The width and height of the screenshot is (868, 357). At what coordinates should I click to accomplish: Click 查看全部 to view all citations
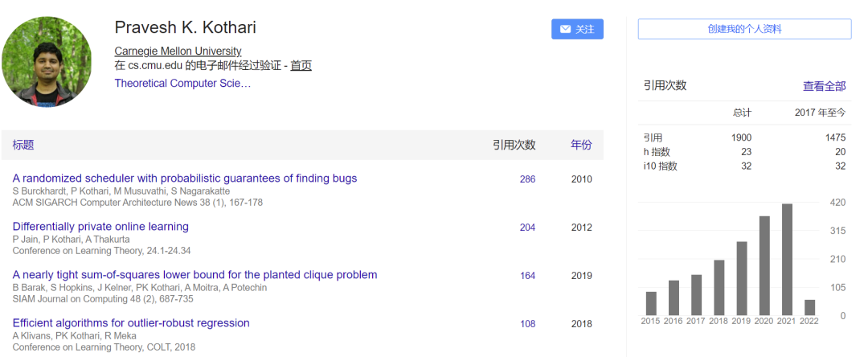824,86
